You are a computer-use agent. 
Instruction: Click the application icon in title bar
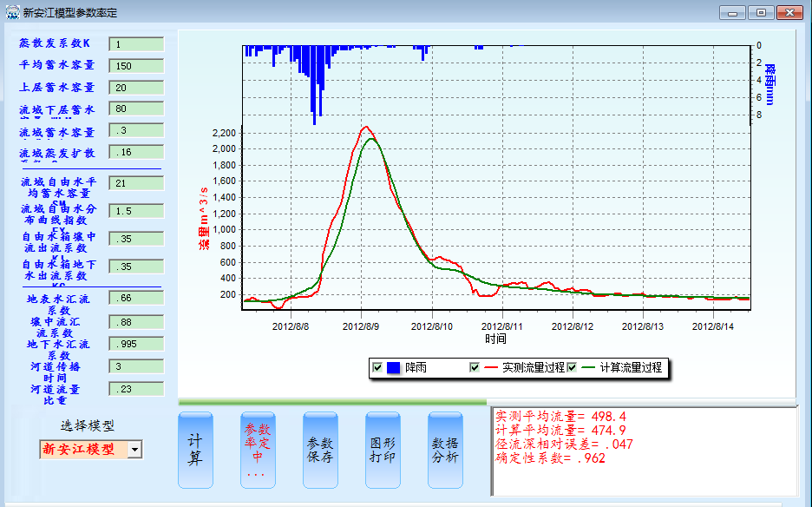coord(11,13)
